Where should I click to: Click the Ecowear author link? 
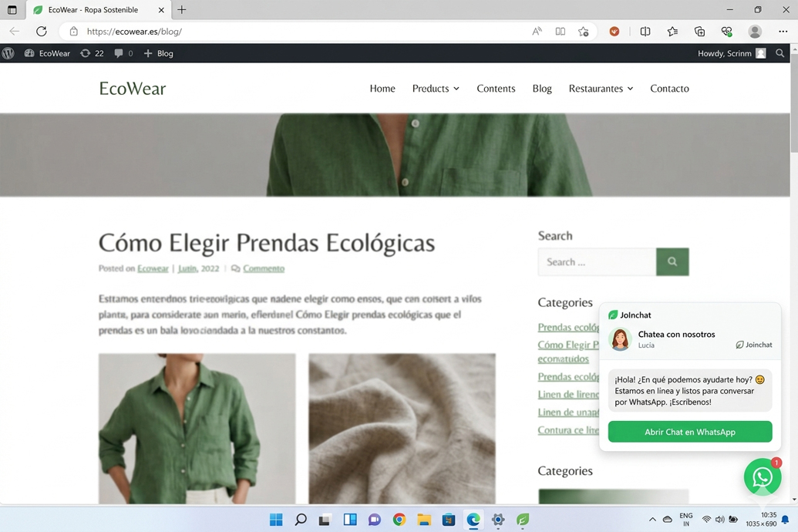tap(153, 268)
